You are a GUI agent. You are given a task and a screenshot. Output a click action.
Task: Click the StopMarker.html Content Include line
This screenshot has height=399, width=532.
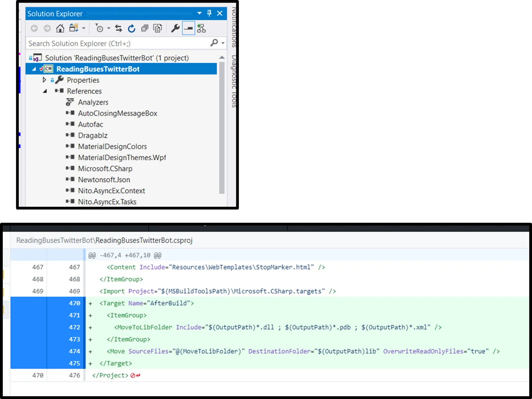pos(216,267)
